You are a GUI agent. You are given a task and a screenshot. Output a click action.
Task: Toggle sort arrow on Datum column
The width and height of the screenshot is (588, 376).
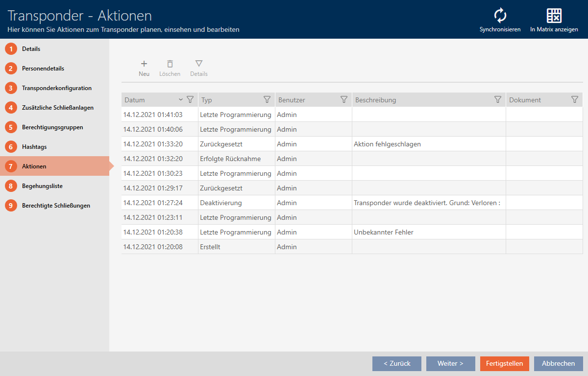[181, 99]
